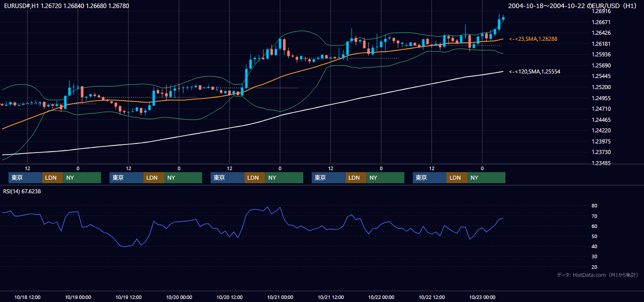644x302 pixels.
Task: Click the 10/19 12:00 time axis label
Action: (128, 297)
